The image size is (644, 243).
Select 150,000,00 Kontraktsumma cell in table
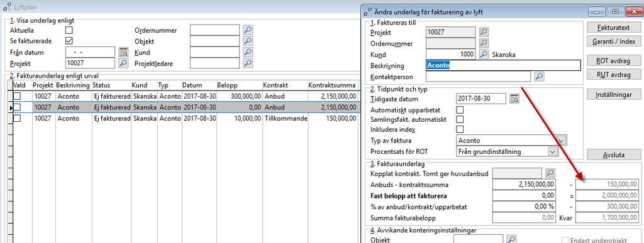[332, 118]
